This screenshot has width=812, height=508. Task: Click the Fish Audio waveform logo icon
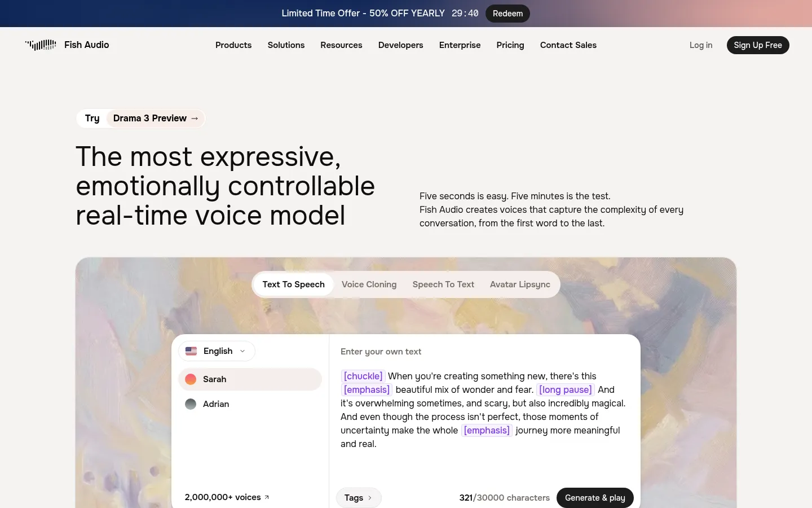[41, 45]
